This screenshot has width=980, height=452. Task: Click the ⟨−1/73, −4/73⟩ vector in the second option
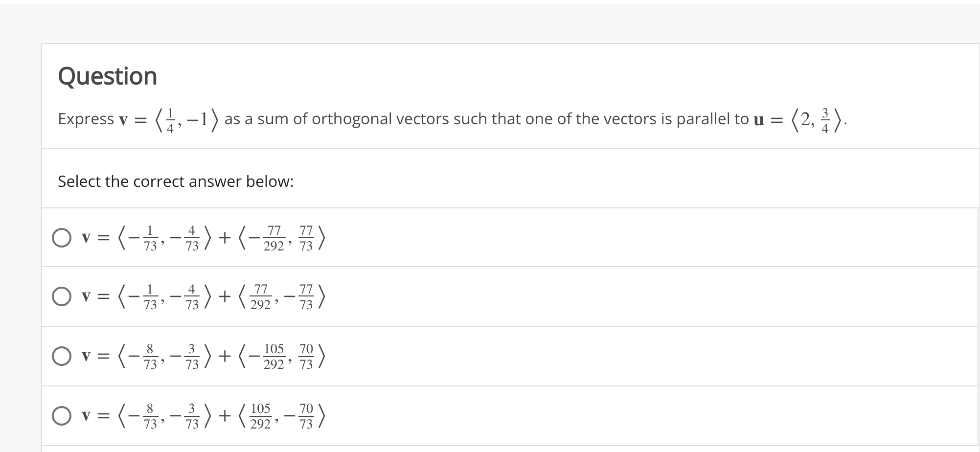[x=165, y=297]
